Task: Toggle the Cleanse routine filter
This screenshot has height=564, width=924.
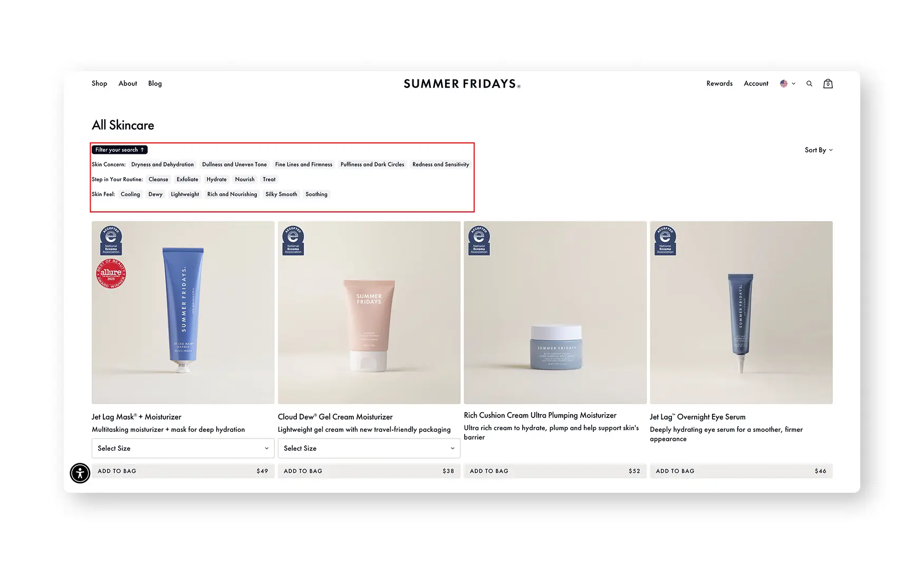Action: (158, 179)
